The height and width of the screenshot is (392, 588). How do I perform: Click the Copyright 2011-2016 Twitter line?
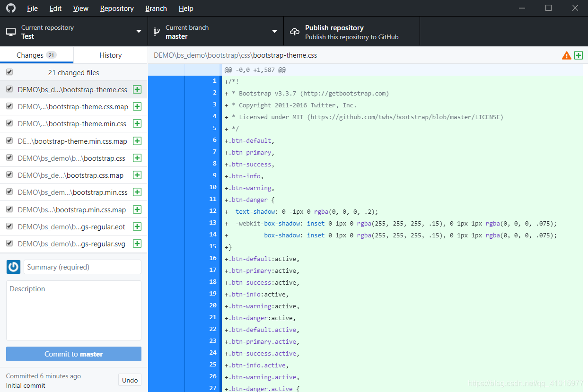click(x=291, y=105)
